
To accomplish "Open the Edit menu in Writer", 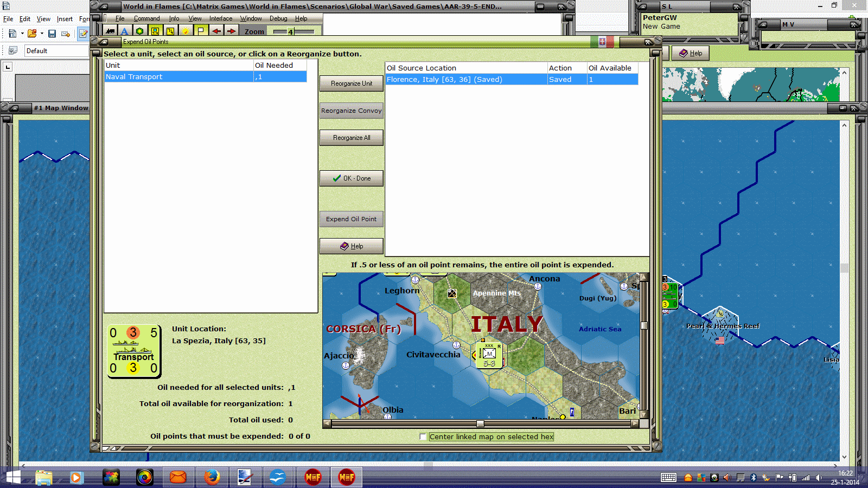I will click(25, 19).
